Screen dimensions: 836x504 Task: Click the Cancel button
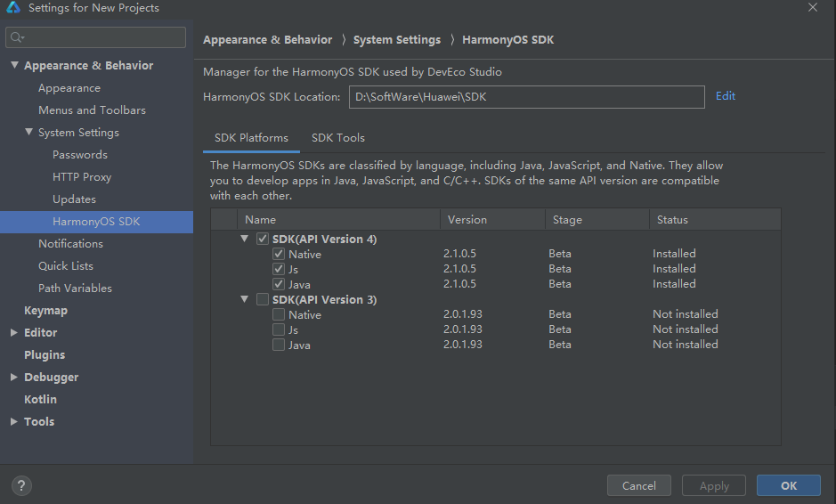[638, 485]
